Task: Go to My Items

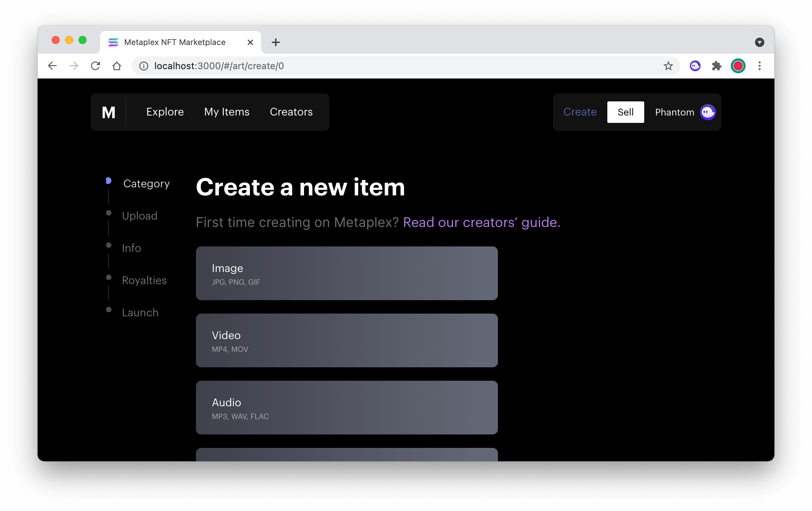Action: point(226,112)
